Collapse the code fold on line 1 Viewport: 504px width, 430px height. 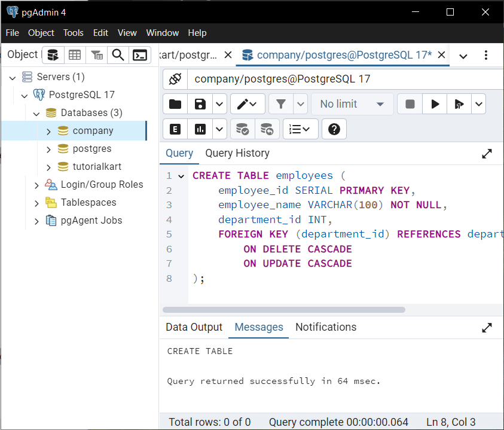pyautogui.click(x=181, y=176)
